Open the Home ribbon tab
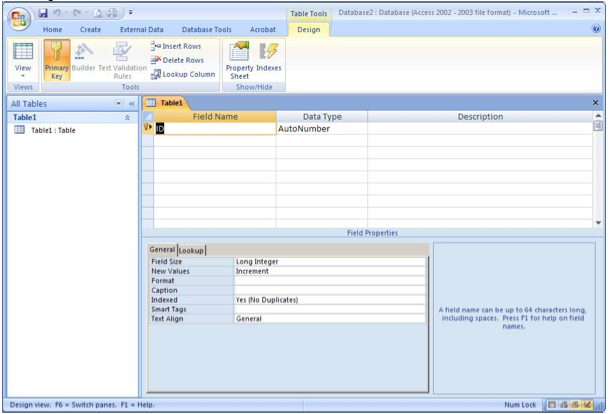 click(53, 30)
